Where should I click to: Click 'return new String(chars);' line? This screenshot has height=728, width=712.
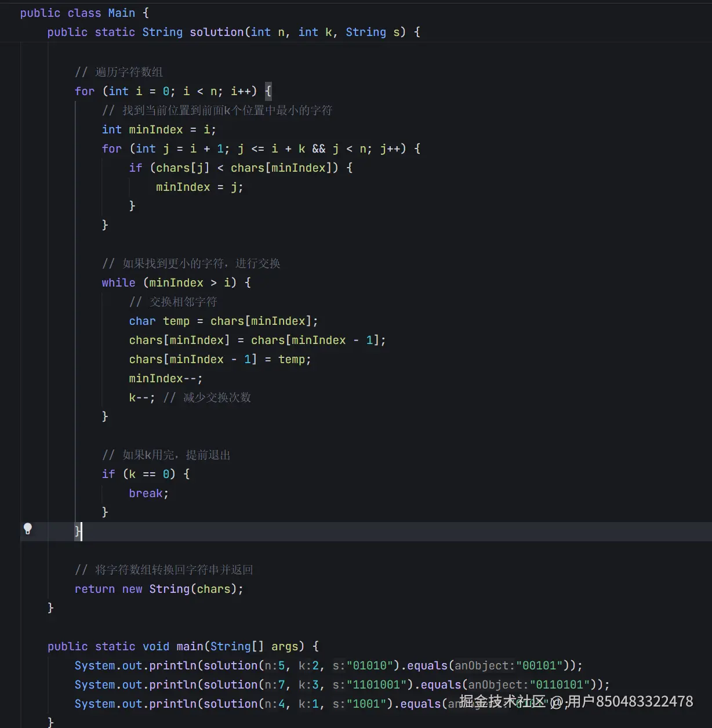pyautogui.click(x=159, y=589)
